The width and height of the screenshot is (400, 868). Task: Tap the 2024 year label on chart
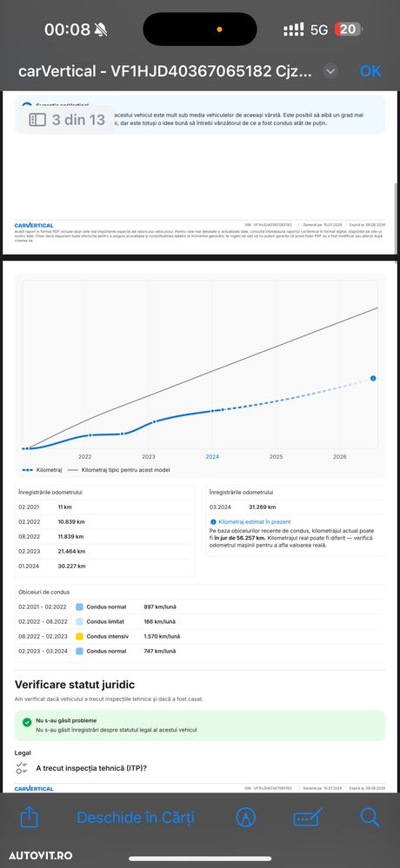212,457
